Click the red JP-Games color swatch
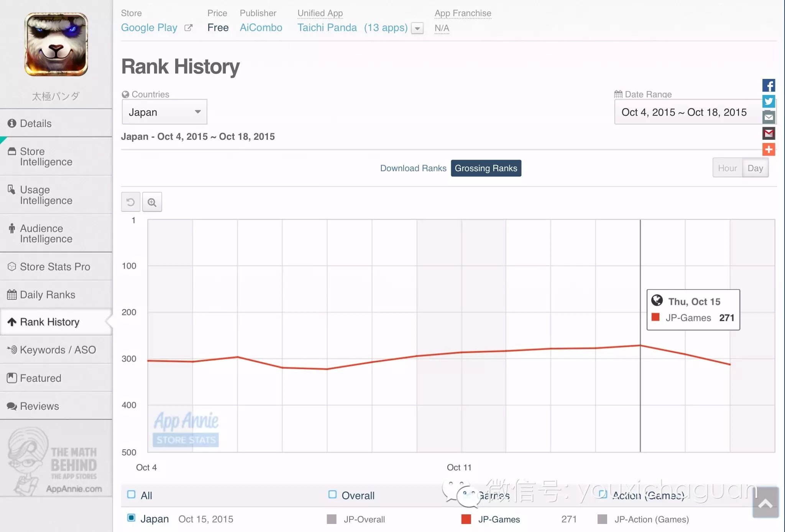 pyautogui.click(x=466, y=519)
